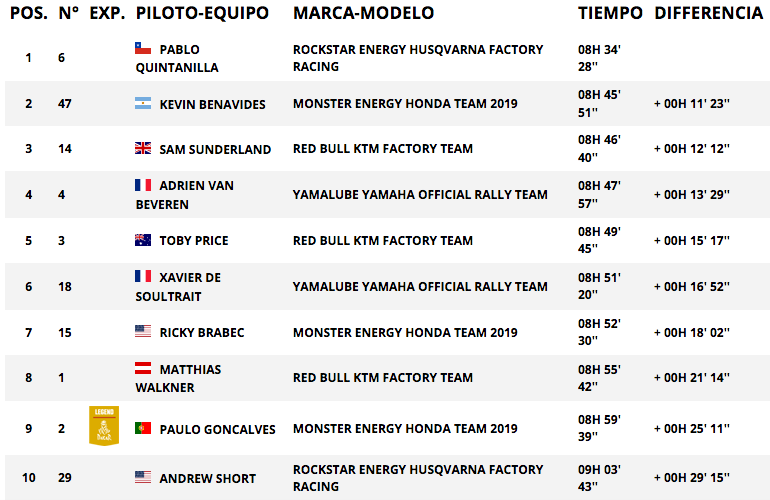Select Paulo Goncalves rider name
The image size is (770, 500).
(x=218, y=429)
